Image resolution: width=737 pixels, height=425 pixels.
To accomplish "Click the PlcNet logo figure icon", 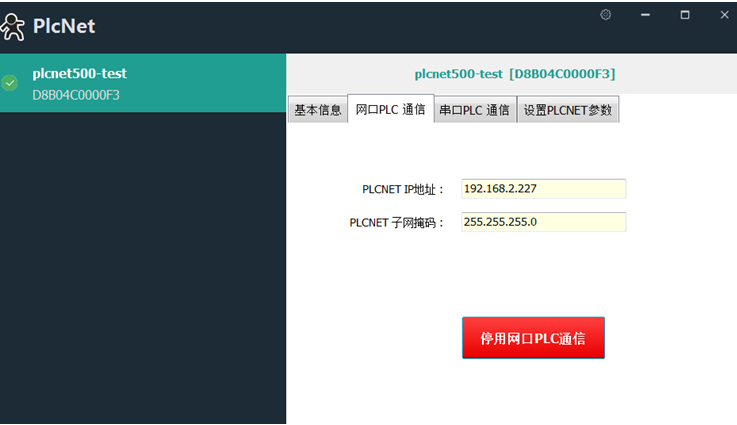I will [13, 27].
